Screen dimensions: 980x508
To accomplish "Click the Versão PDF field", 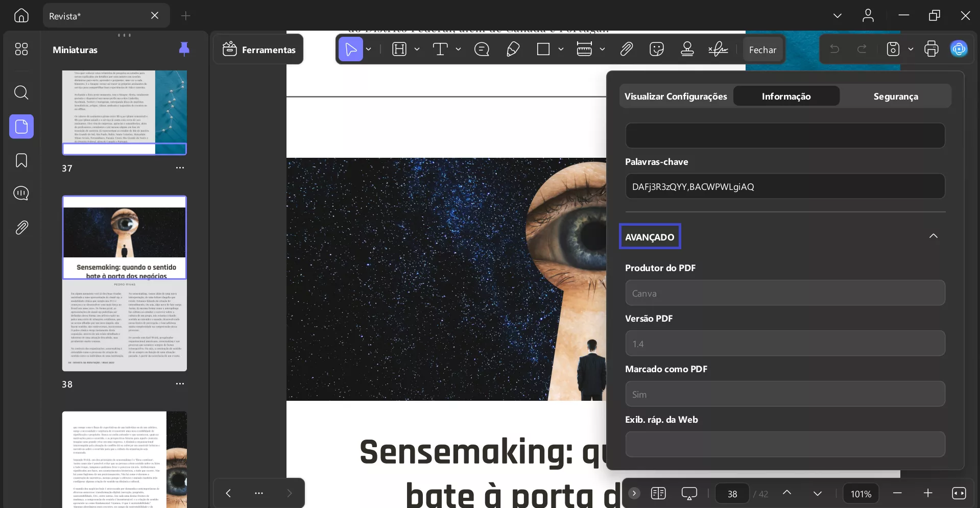I will click(x=785, y=344).
